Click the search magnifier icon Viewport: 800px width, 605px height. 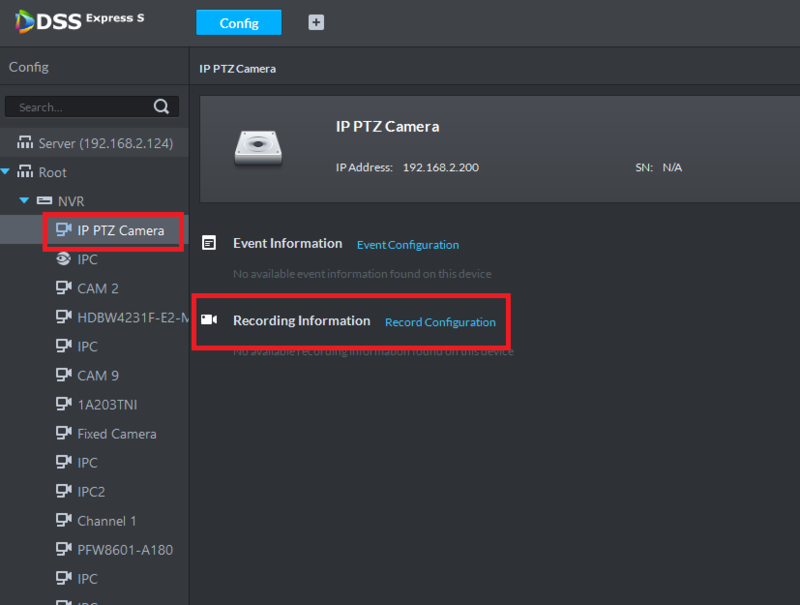pos(161,107)
